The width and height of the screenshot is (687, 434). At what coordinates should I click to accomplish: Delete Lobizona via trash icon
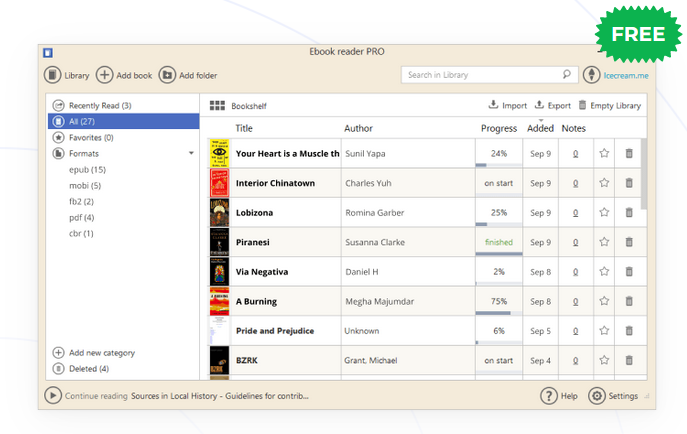(x=629, y=212)
